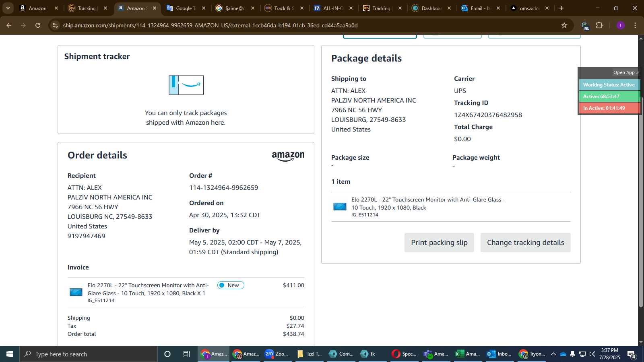Viewport: 644px width, 362px height.
Task: Open the NL browser extension icon
Action: click(585, 26)
